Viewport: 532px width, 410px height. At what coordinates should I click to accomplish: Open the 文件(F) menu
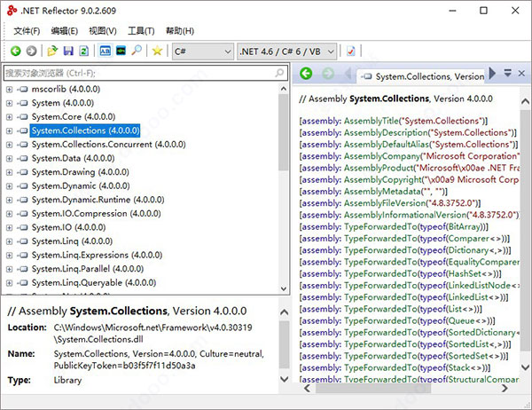coord(27,31)
